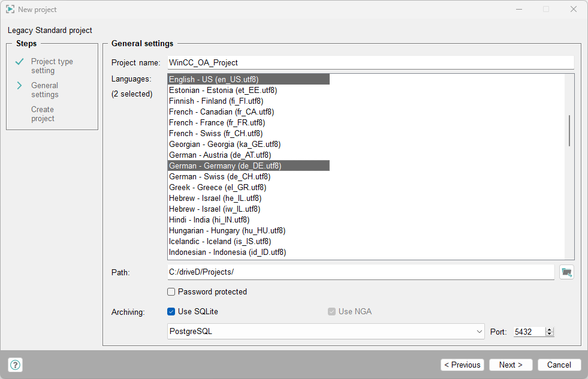
Task: Click the language list vertical scrollbar
Action: tap(569, 131)
